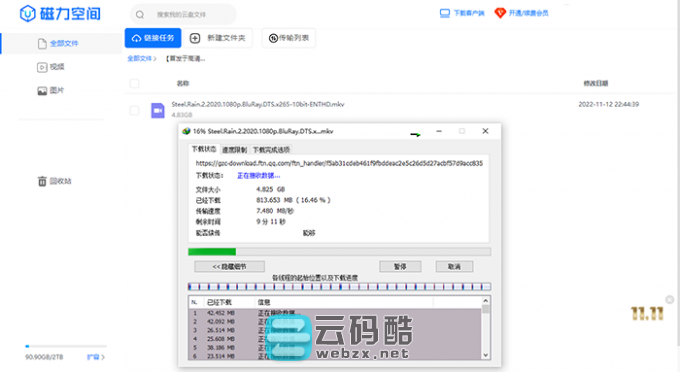Click 链接任务 button
The height and width of the screenshot is (372, 680).
click(x=153, y=38)
